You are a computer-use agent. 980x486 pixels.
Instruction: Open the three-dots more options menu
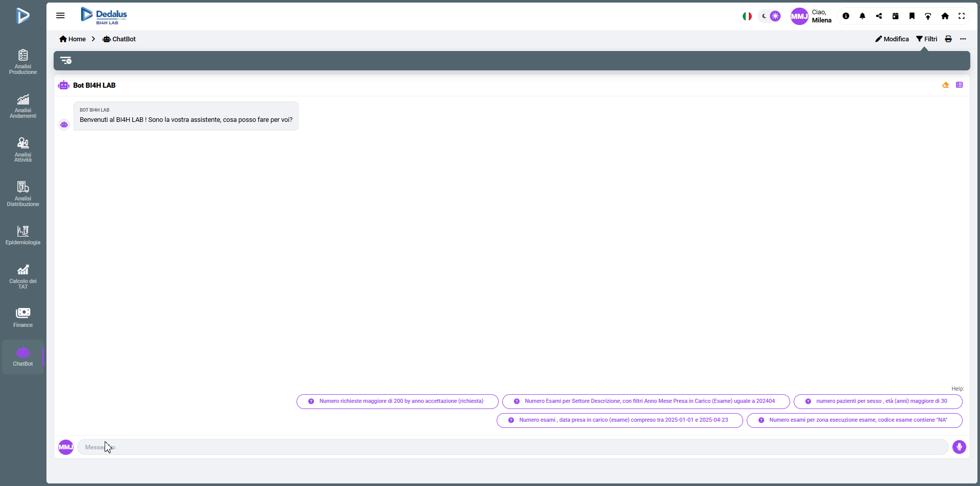tap(963, 39)
